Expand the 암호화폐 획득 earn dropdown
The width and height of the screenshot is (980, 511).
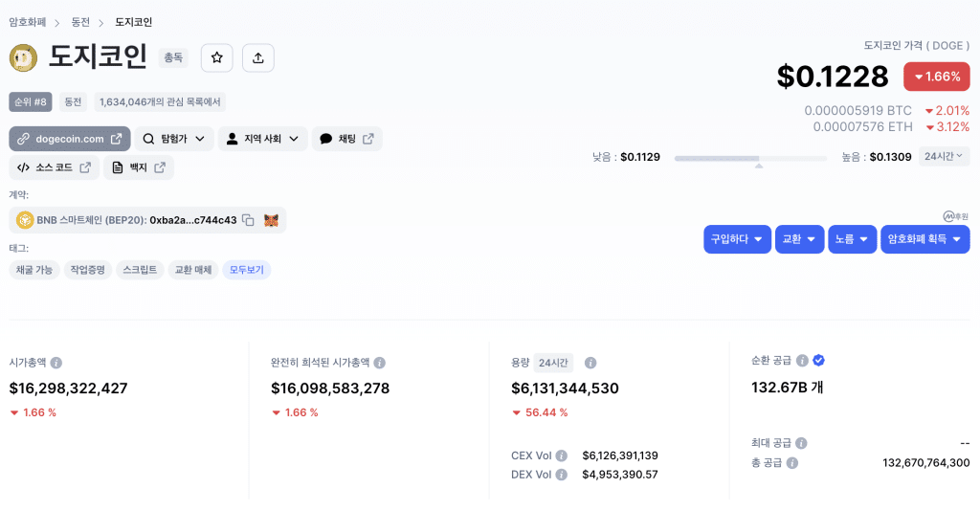coord(925,239)
